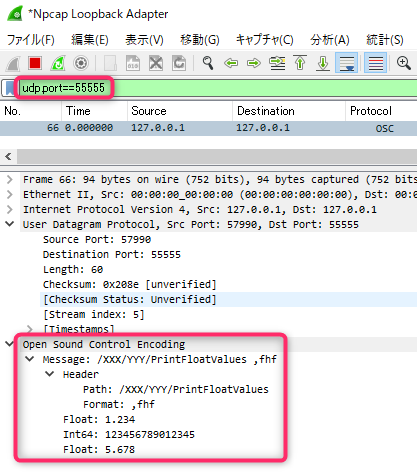Collapse the User Datagram Protocol section
Image resolution: width=417 pixels, height=472 pixels.
pyautogui.click(x=10, y=224)
